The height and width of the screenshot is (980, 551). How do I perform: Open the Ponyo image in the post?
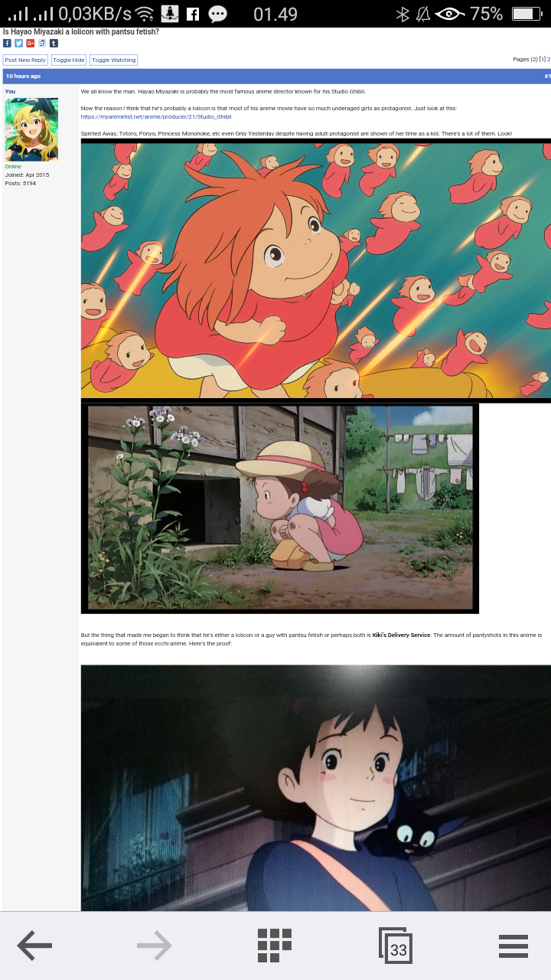pos(316,270)
